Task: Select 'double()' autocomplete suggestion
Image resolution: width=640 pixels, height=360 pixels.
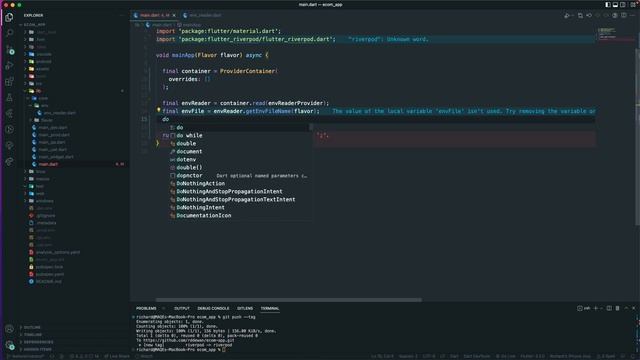Action: (241, 167)
